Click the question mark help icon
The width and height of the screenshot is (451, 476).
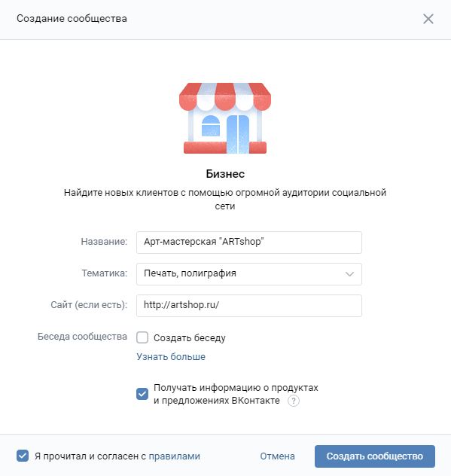(293, 401)
